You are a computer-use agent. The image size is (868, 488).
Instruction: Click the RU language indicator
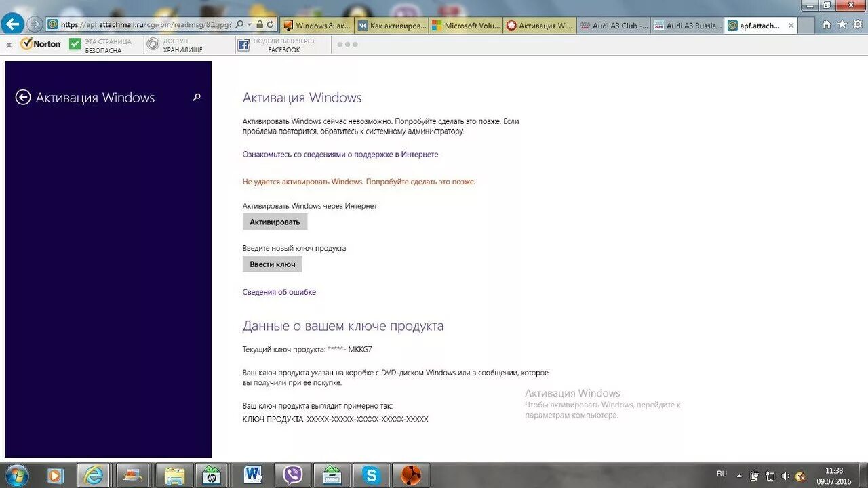click(722, 474)
